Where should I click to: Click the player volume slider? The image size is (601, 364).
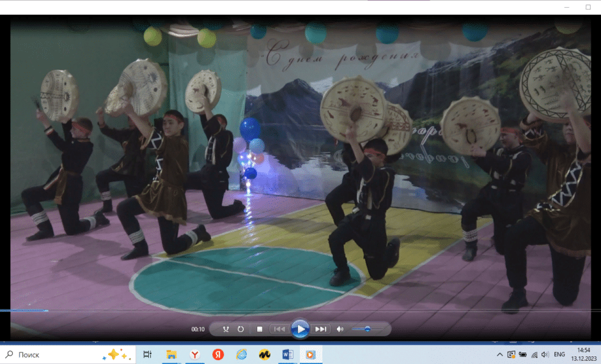pos(367,329)
